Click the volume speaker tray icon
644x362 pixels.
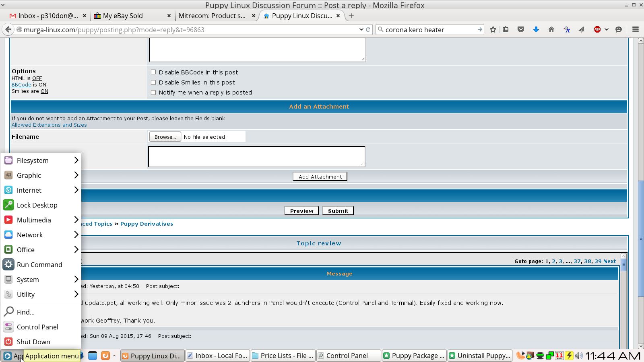click(x=579, y=356)
